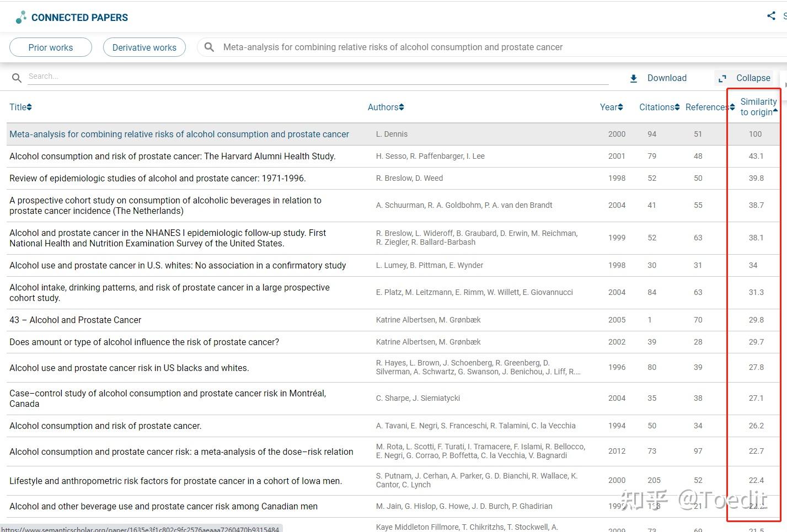This screenshot has height=532, width=787.
Task: Click the magnifier icon beside the paper title
Action: [209, 47]
